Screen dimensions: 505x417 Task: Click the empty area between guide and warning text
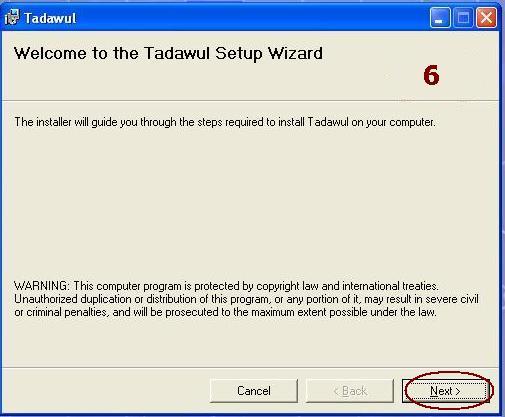click(x=250, y=203)
